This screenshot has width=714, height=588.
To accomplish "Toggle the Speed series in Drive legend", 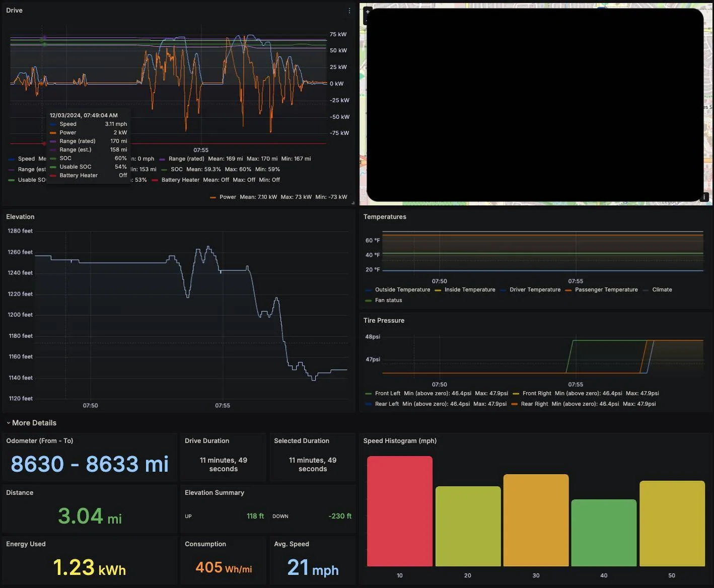I will (x=26, y=159).
